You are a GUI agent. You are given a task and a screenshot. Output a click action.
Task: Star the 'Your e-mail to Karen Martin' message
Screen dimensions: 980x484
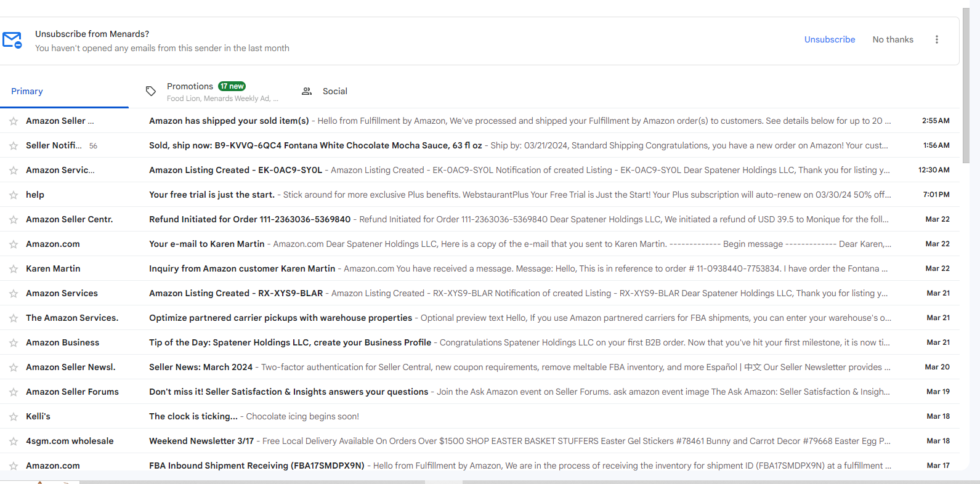(14, 244)
